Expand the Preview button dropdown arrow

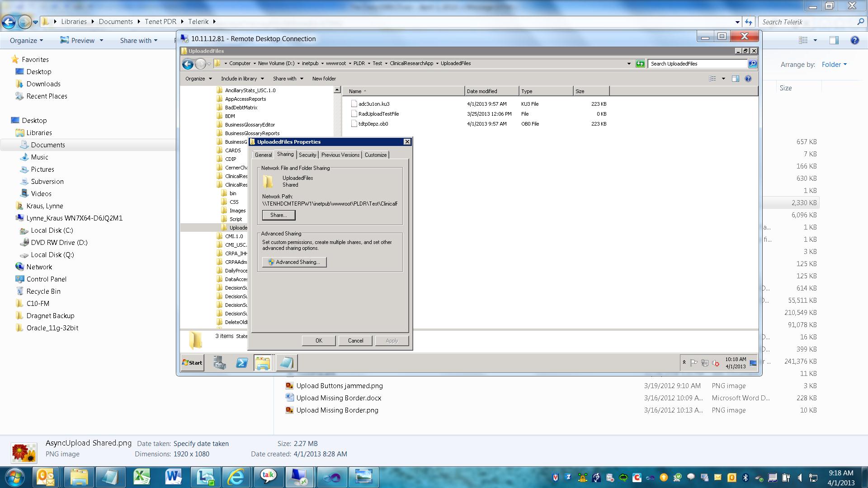point(101,40)
